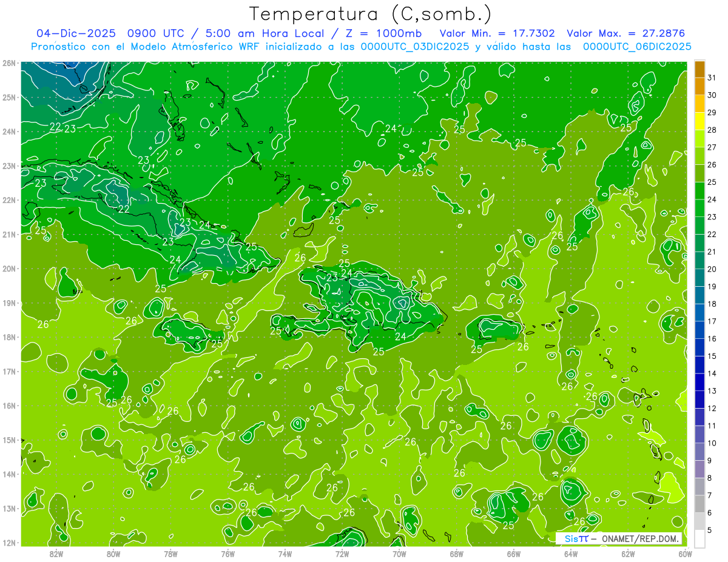Click the longitude axis label "68W"
728x562 pixels.
(457, 553)
